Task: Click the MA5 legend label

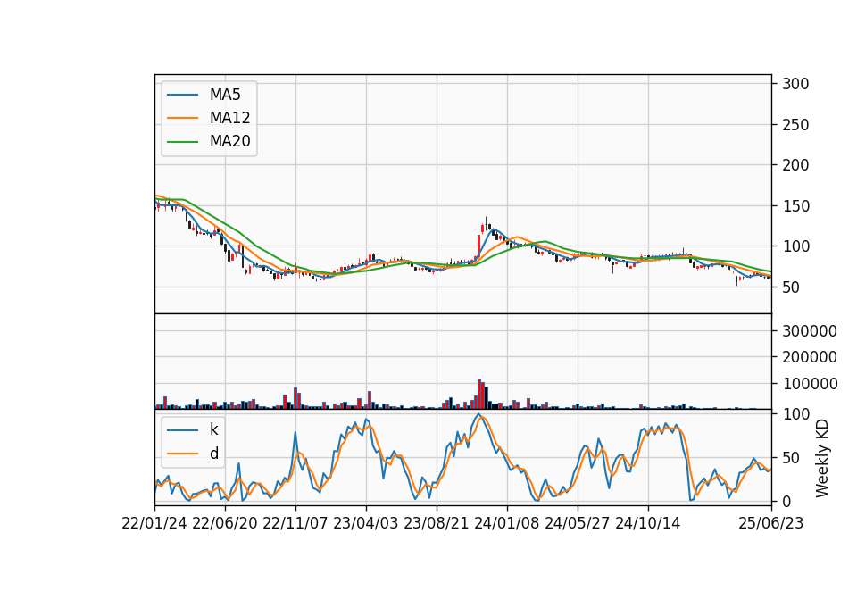Action: tap(225, 95)
